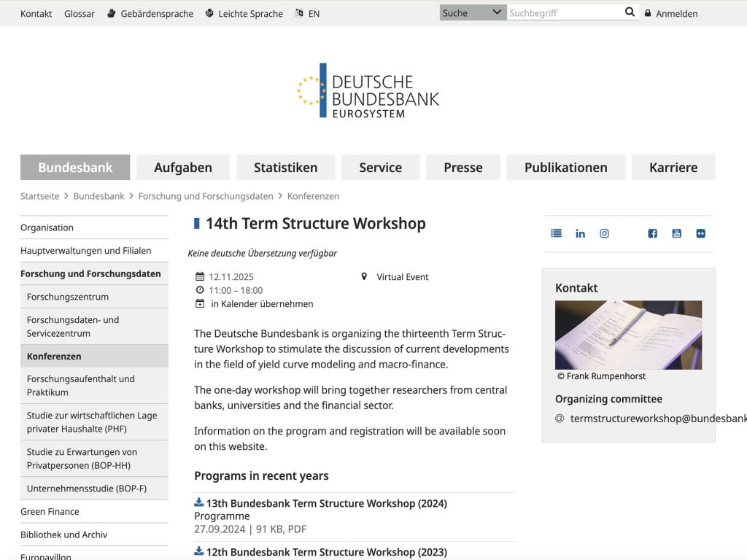Expand Konferenzen in the breadcrumb trail
The height and width of the screenshot is (560, 747).
click(313, 195)
